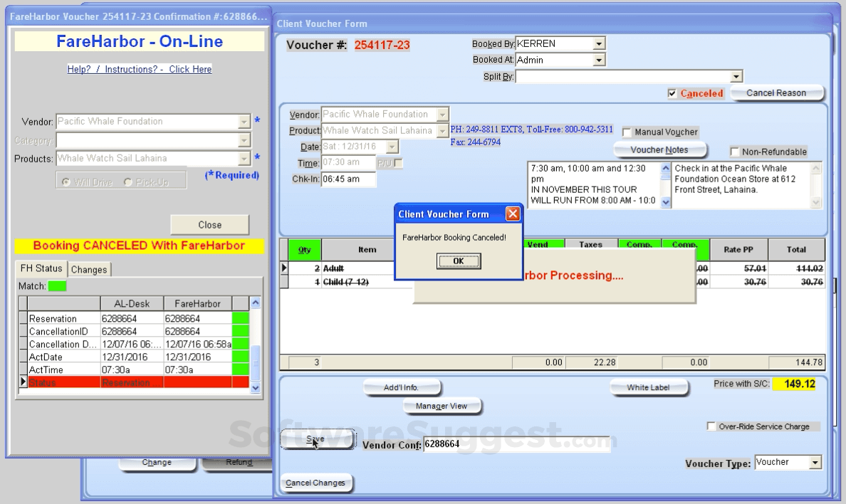This screenshot has width=846, height=504.
Task: Switch to the Changes tab
Action: click(89, 270)
